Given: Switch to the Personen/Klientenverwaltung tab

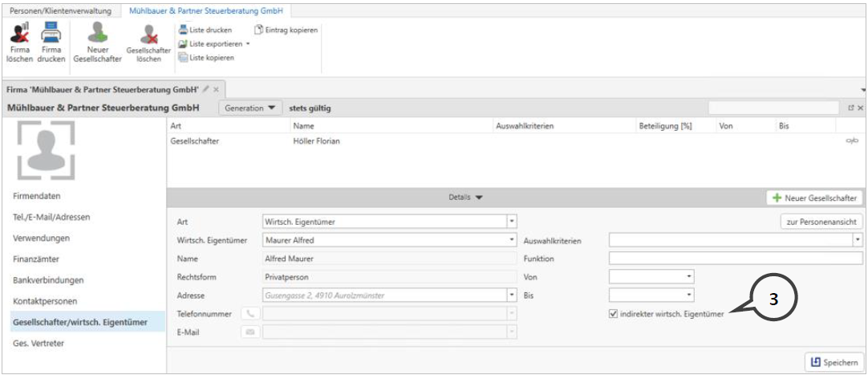Looking at the screenshot, I should (61, 10).
